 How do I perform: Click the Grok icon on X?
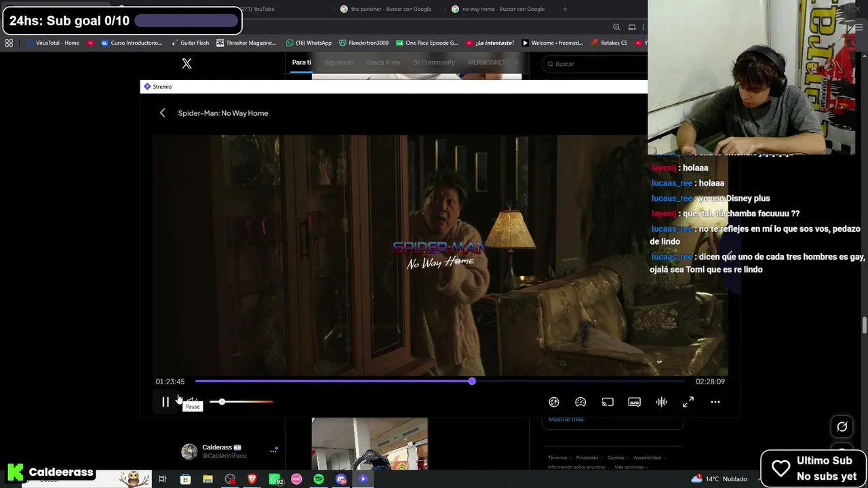click(842, 427)
